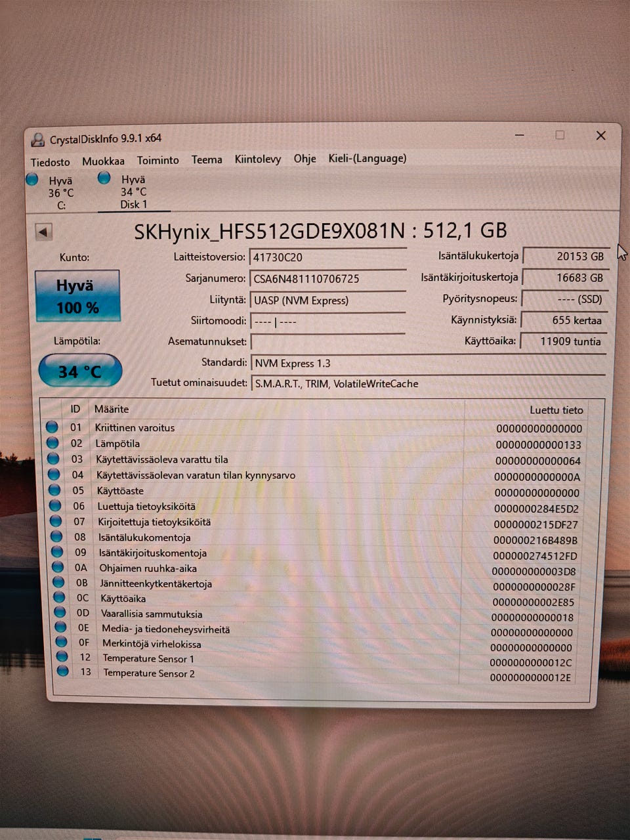The image size is (630, 840).
Task: Click the 34 °C temperature button
Action: (80, 371)
